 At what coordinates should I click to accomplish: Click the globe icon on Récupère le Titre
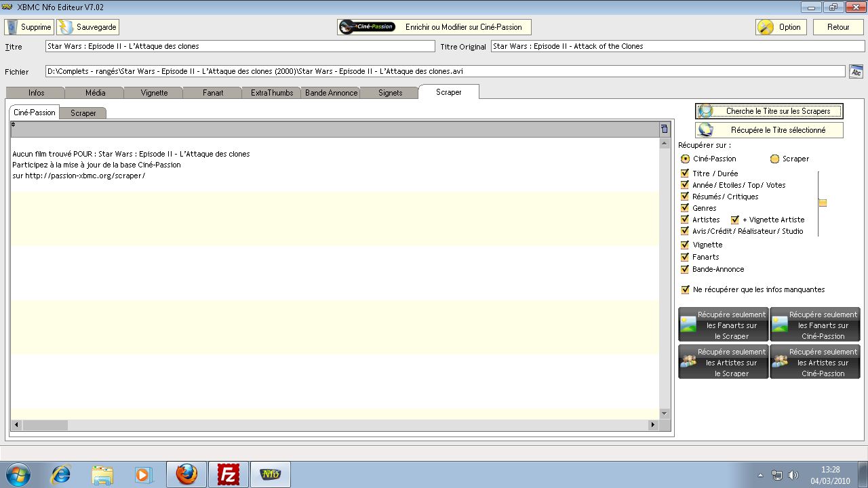click(x=706, y=130)
